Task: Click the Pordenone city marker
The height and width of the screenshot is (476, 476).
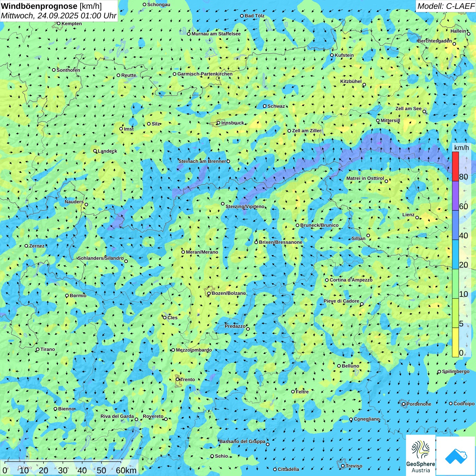Action: click(404, 404)
